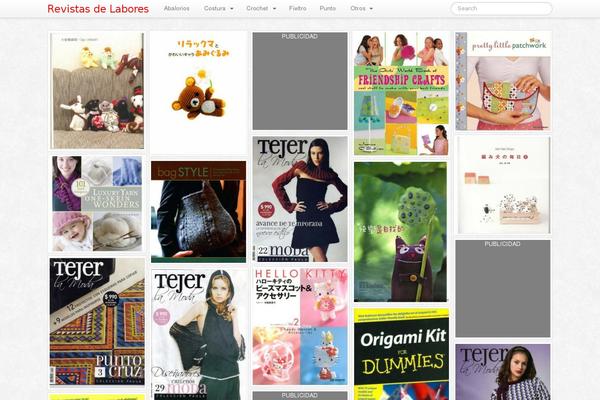Open the Abalorios menu item
600x400 pixels.
coord(176,8)
